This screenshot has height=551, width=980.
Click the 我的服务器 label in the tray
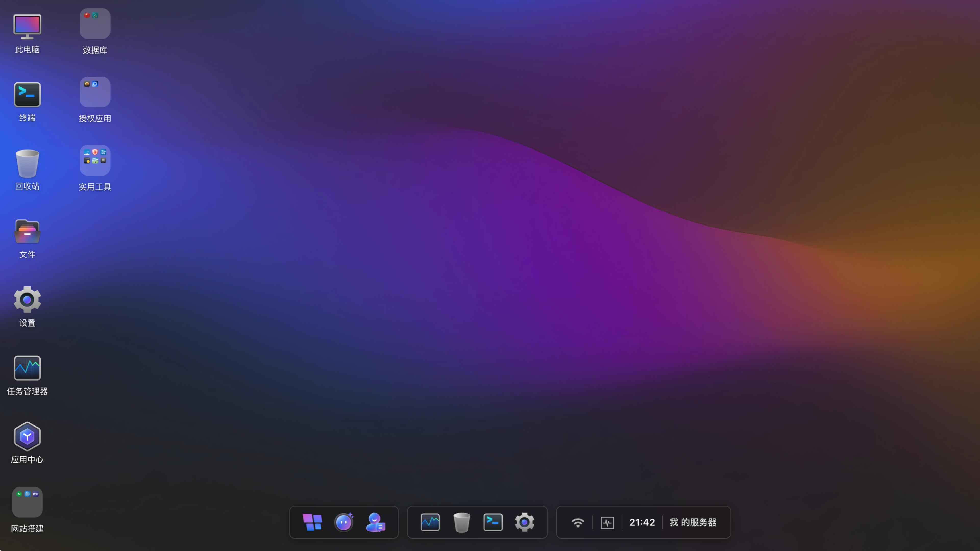pyautogui.click(x=693, y=522)
